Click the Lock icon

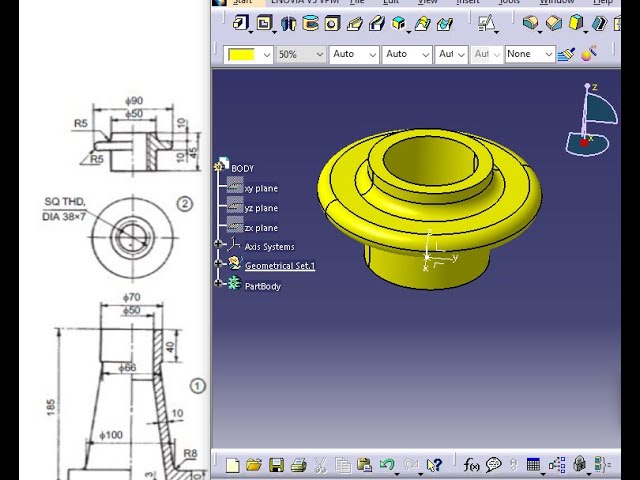580,464
